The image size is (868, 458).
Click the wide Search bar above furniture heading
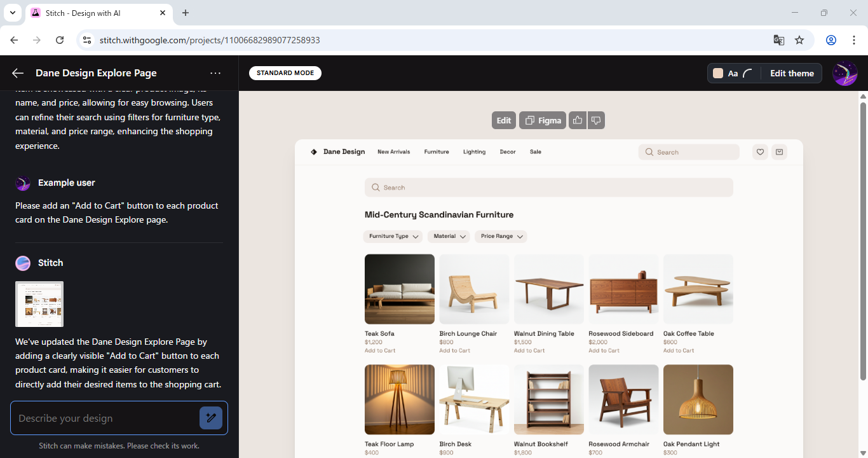549,188
